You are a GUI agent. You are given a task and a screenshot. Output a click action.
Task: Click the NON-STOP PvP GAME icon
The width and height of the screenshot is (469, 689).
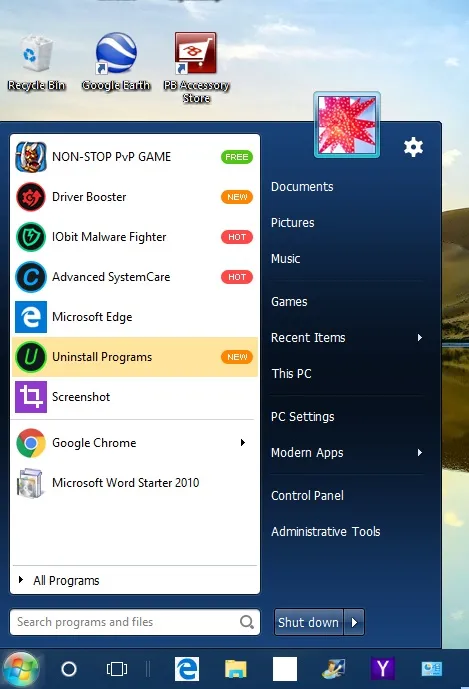pos(31,157)
